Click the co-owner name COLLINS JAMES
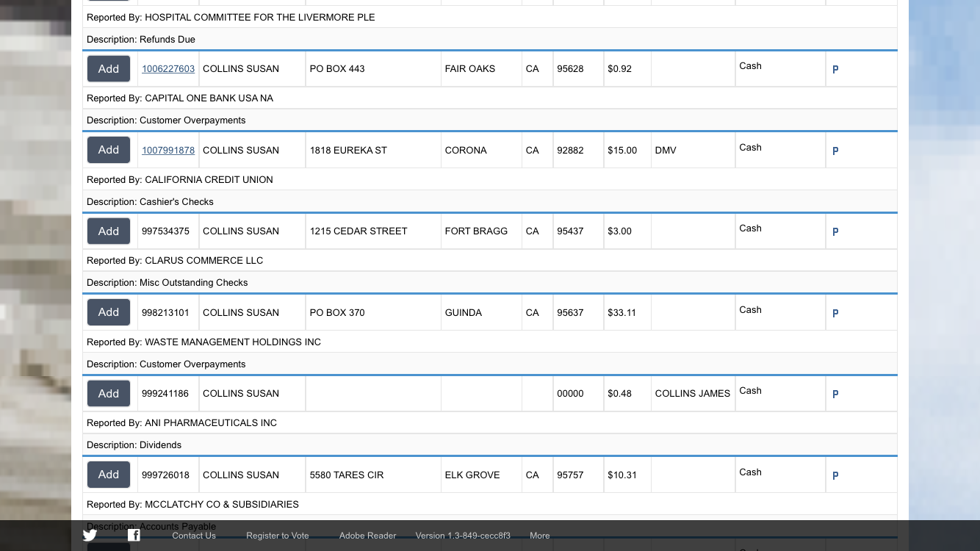 point(693,394)
